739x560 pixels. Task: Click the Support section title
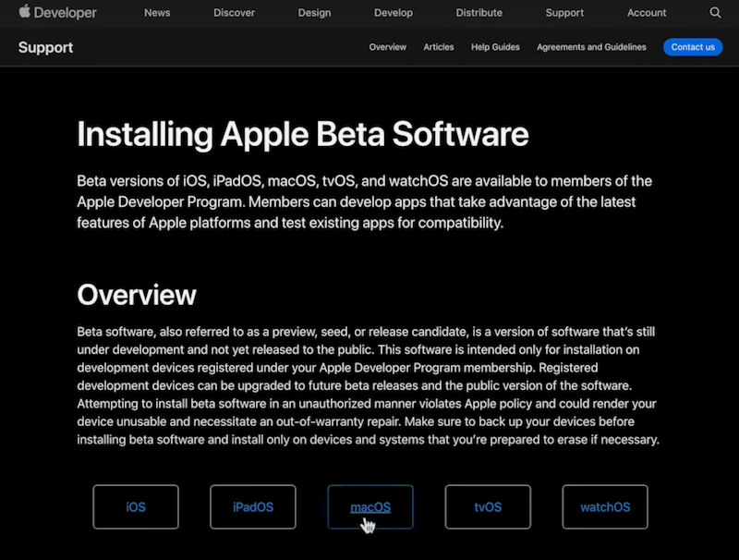[x=45, y=47]
